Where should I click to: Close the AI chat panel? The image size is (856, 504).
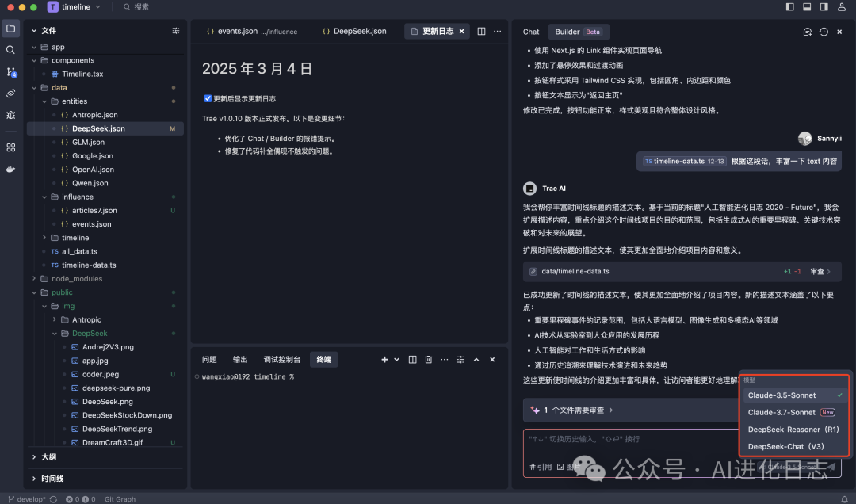(839, 32)
